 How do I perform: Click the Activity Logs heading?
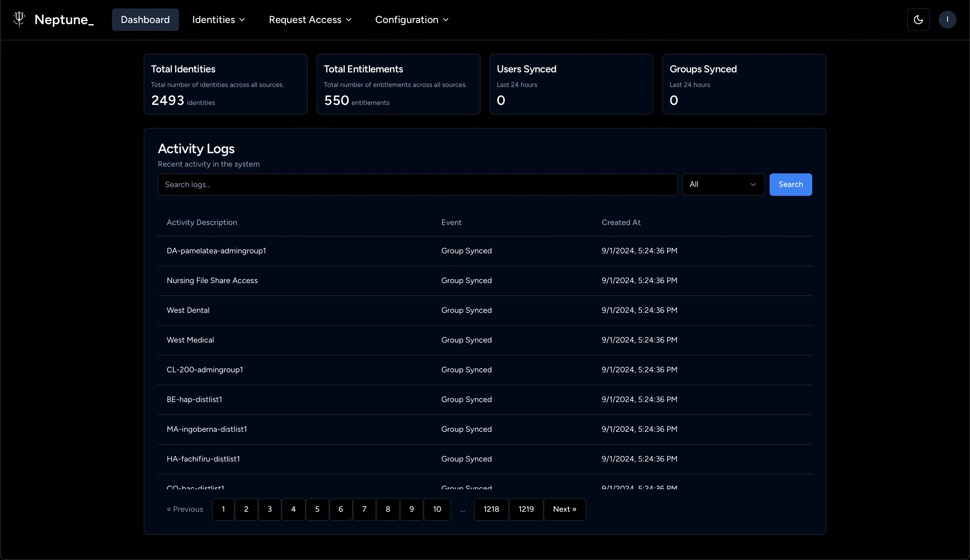coord(196,149)
